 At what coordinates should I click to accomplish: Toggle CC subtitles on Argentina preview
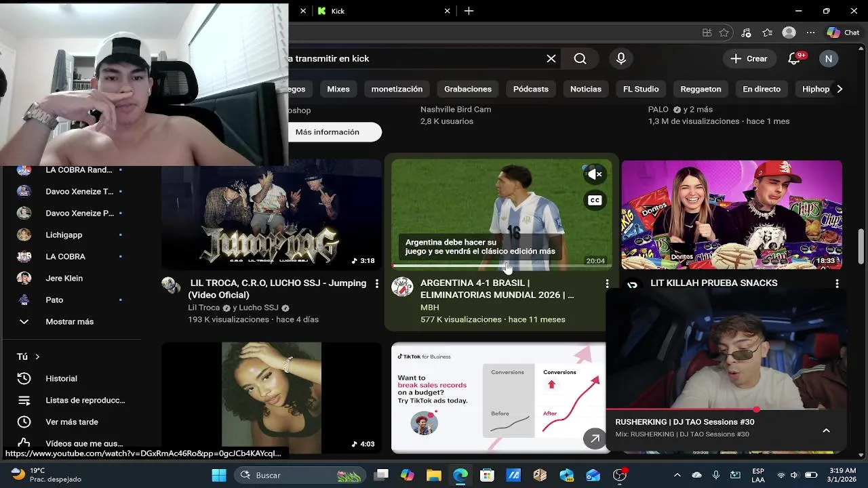[x=595, y=200]
